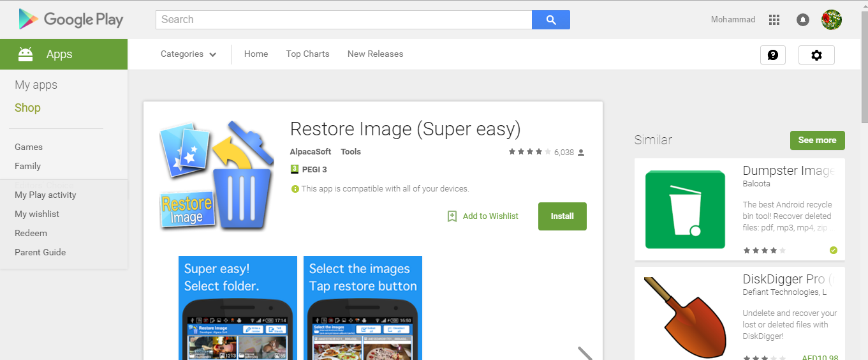Open the AlpacaSoft developer link
This screenshot has width=868, height=360.
pos(311,152)
